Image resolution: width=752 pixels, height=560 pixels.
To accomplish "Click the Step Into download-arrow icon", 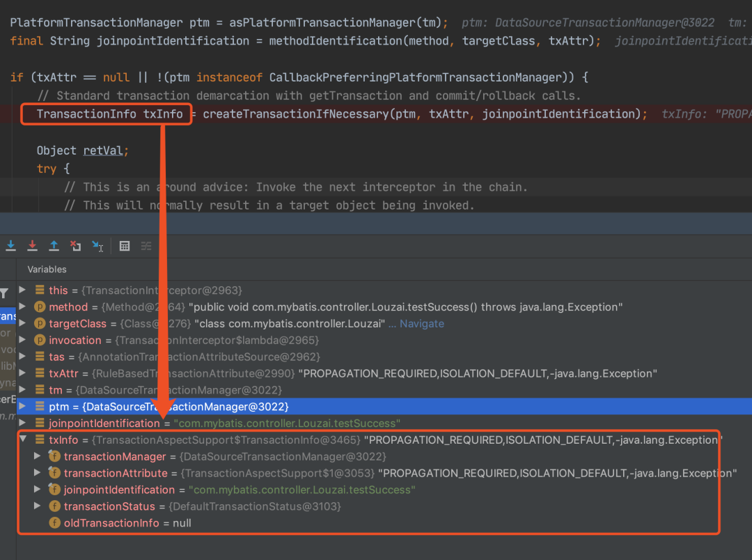I will click(10, 246).
